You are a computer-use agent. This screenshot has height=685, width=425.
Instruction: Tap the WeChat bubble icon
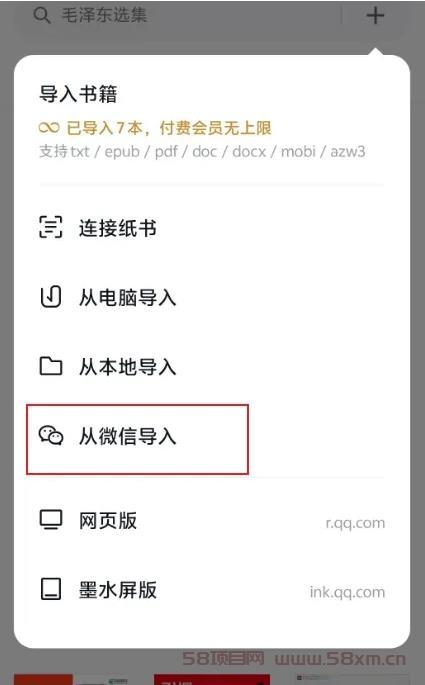pos(51,436)
